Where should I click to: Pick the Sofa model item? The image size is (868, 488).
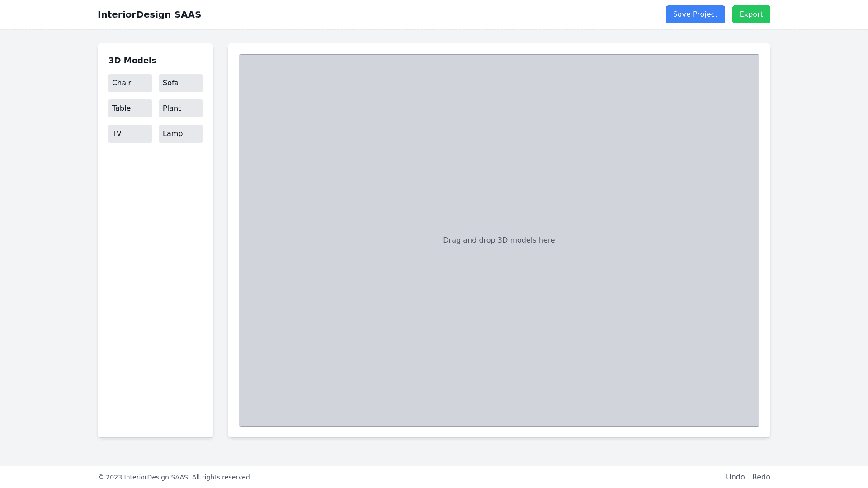[180, 83]
